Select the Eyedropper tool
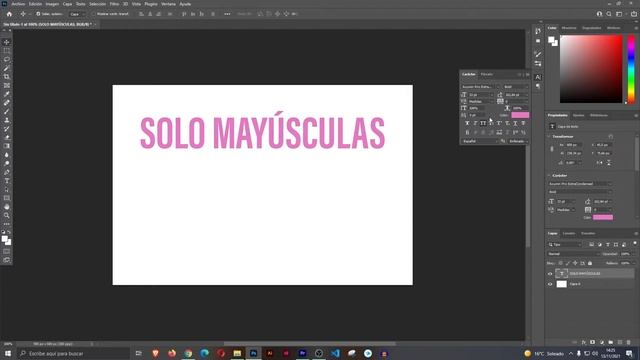This screenshot has height=360, width=640. pos(7,94)
